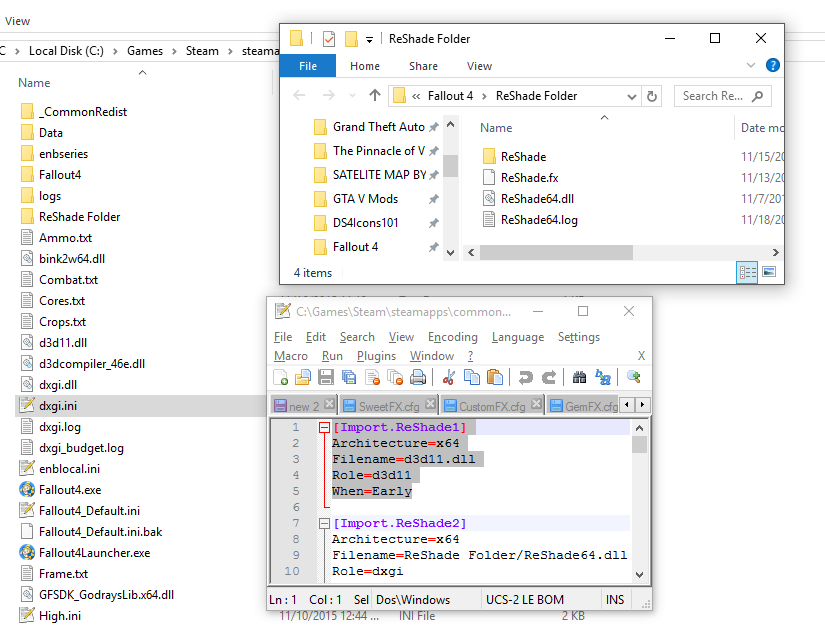Switch to the SweetFX.cfg document tab
This screenshot has width=825, height=627.
[x=389, y=406]
